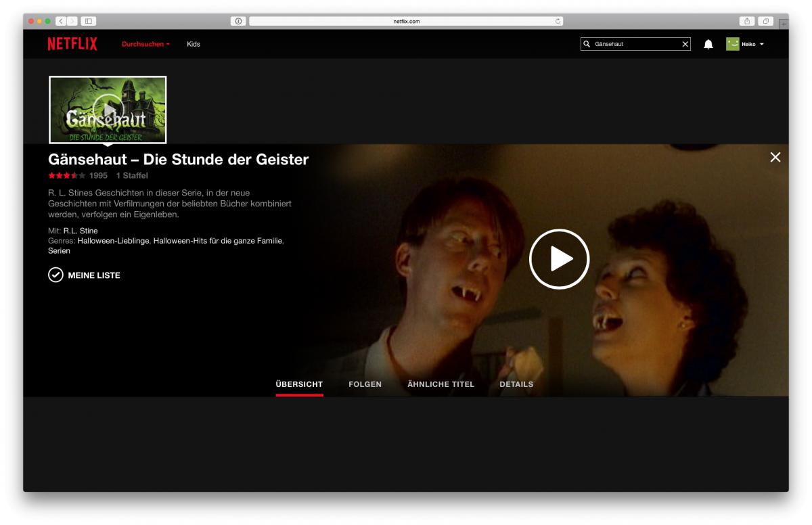Open the Kids section

pos(194,44)
